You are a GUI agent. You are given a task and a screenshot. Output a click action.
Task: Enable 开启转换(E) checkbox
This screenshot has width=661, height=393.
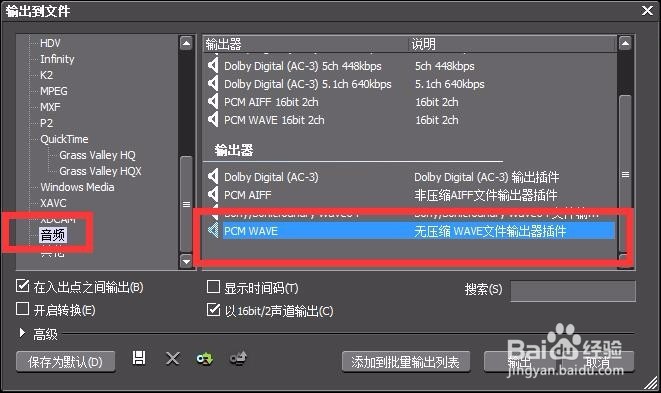[22, 309]
